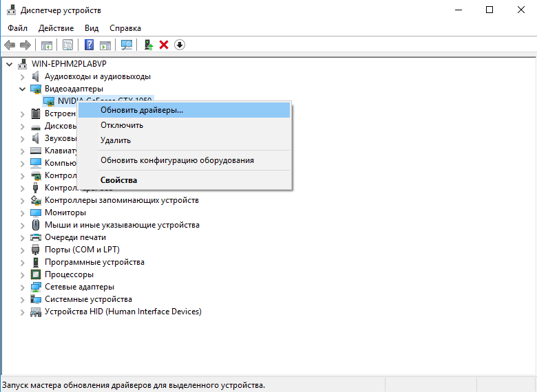
Task: Collapse the Видеоадаптеры category
Action: pos(23,89)
